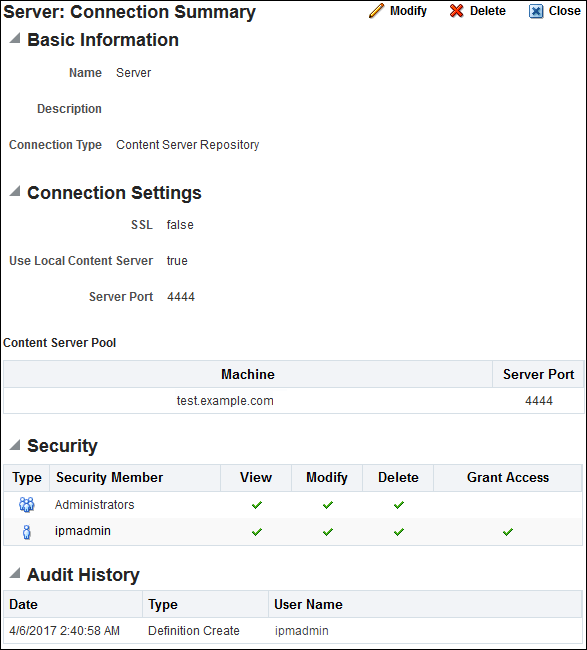Viewport: 587px width, 650px height.
Task: Click the User Name column header
Action: coord(425,604)
